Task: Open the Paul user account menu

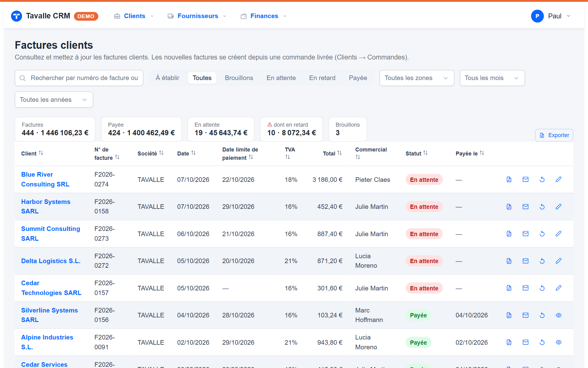Action: point(551,16)
